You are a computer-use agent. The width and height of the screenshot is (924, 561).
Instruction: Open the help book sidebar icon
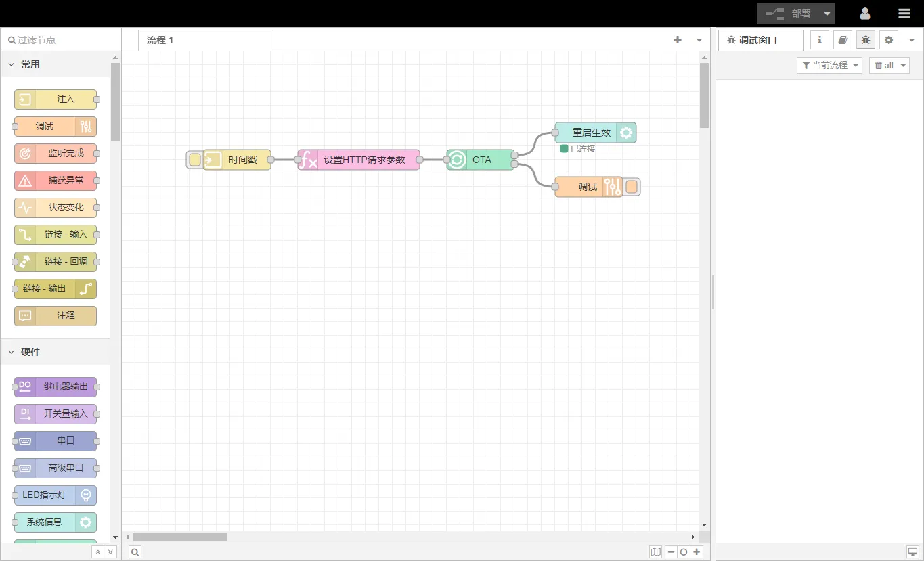pos(843,40)
